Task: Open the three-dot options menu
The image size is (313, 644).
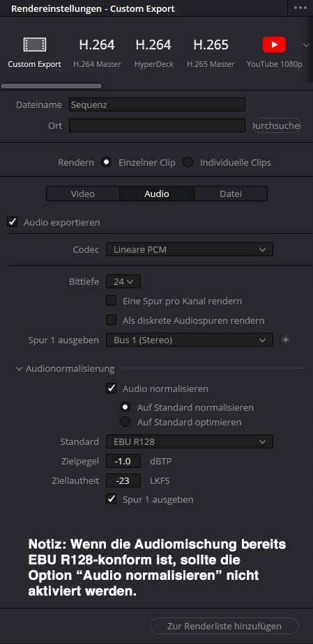Action: pyautogui.click(x=300, y=8)
